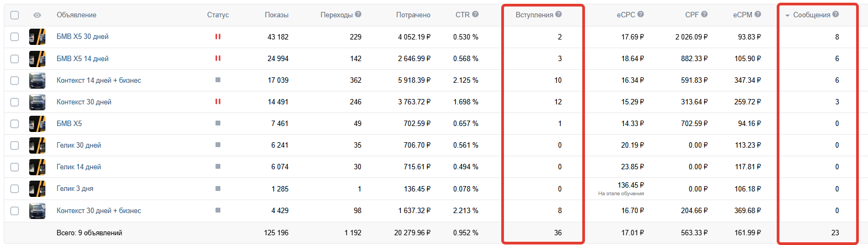Open the Гелик 14 дней ad link
868x245 pixels.
79,167
